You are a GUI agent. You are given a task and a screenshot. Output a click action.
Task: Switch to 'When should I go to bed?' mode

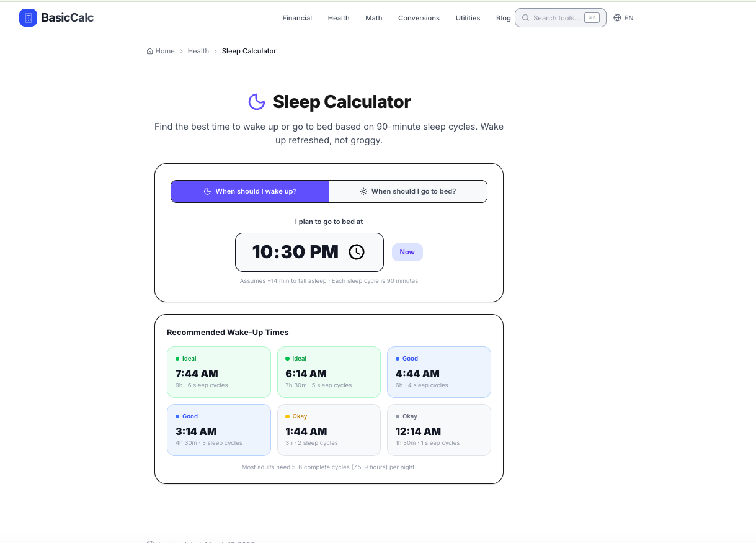coord(407,191)
